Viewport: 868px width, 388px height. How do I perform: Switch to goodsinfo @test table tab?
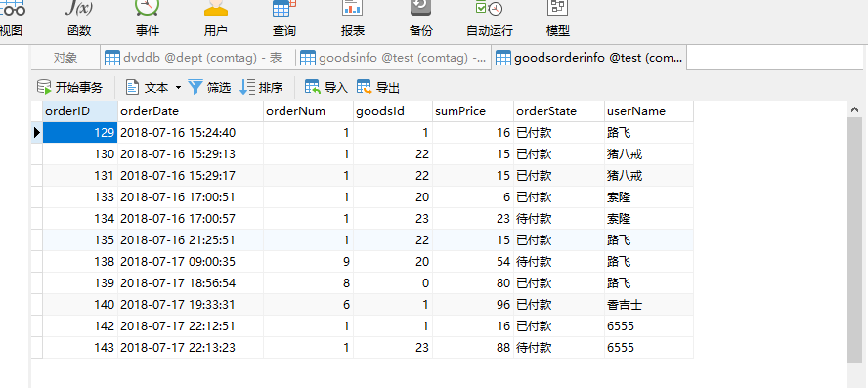tap(394, 58)
